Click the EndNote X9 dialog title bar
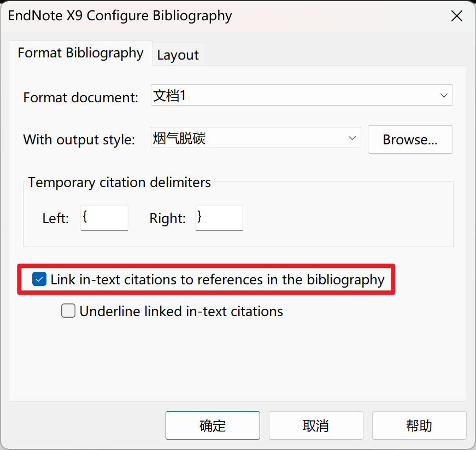The width and height of the screenshot is (476, 450). [219, 16]
